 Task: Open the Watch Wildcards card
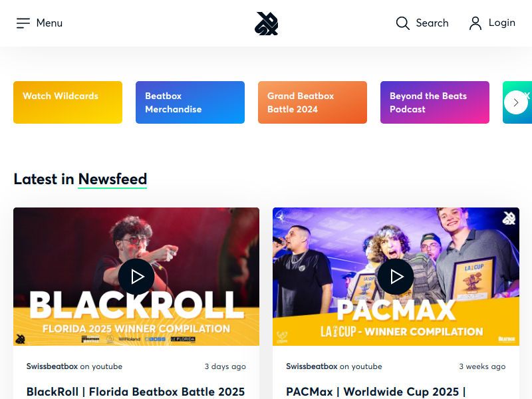point(68,102)
